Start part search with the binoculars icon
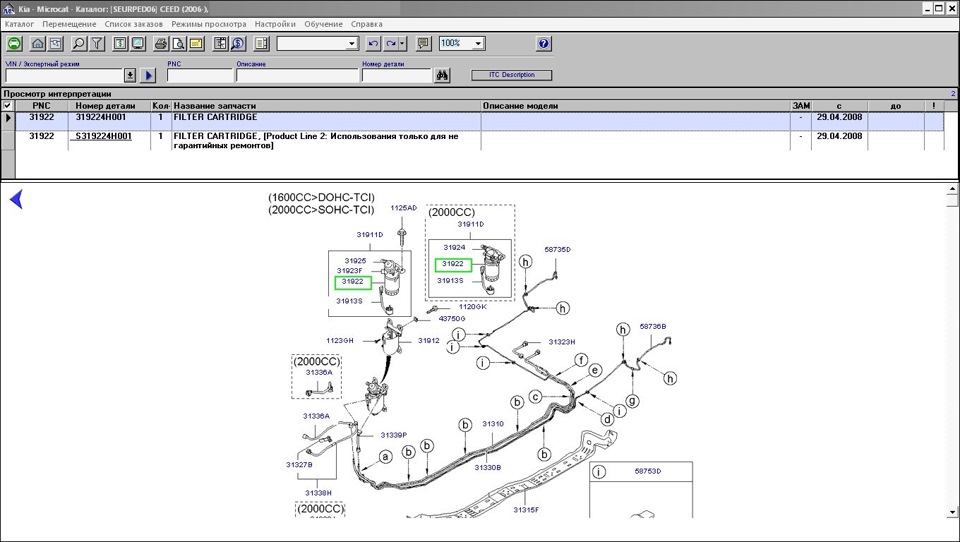960x542 pixels. pos(442,75)
